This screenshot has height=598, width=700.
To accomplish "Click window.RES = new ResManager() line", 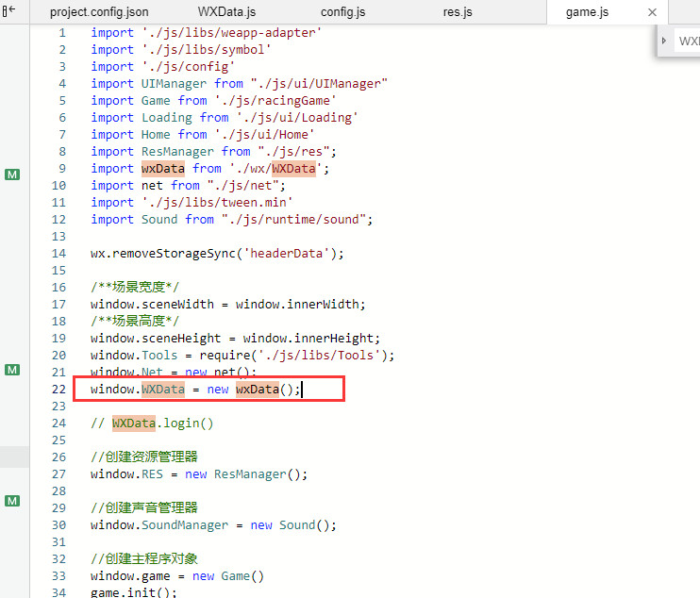I will point(199,473).
